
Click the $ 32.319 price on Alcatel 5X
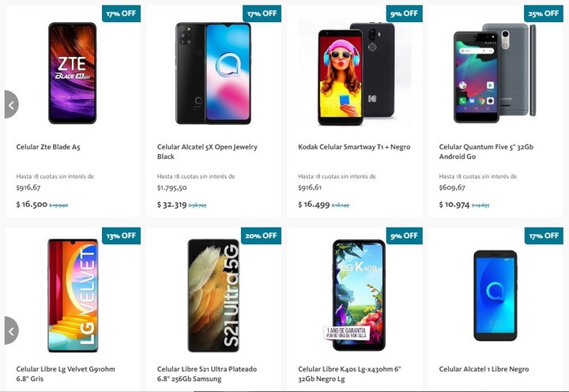pyautogui.click(x=171, y=205)
